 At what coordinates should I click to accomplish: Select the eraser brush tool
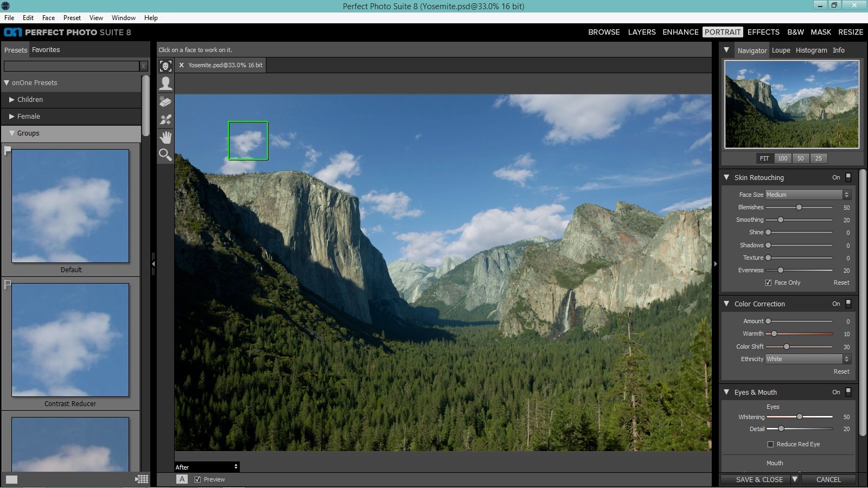point(165,101)
